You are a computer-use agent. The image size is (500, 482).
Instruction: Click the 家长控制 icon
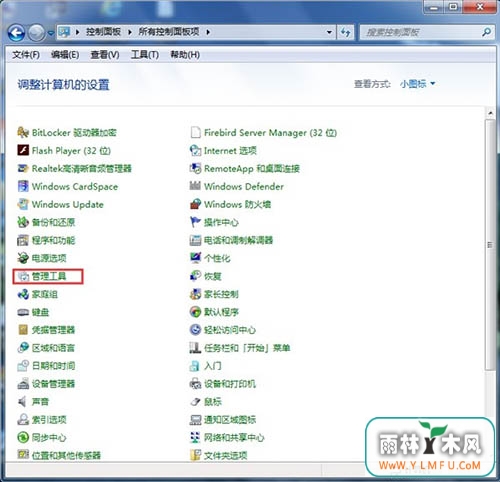[195, 294]
